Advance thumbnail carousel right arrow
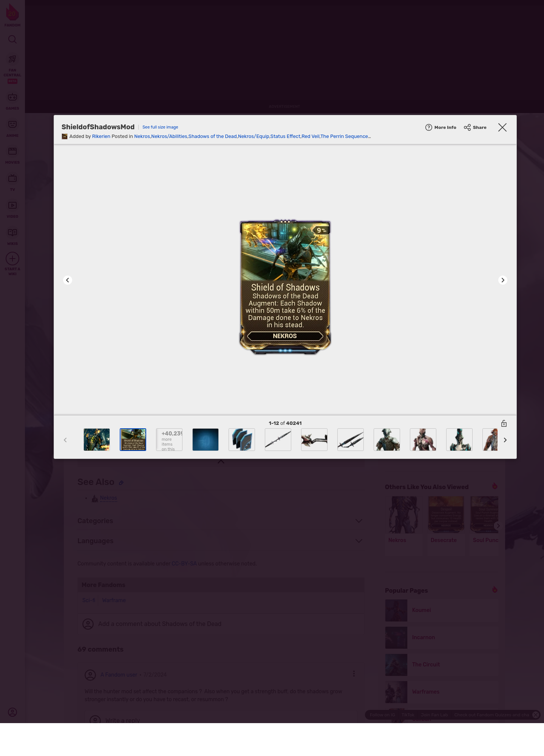The width and height of the screenshot is (544, 756). click(505, 440)
